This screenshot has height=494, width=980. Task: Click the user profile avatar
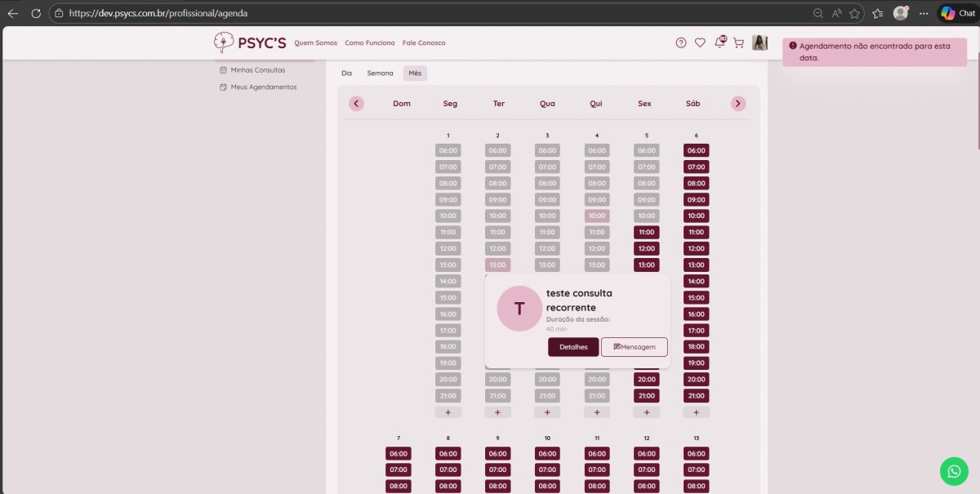(759, 43)
